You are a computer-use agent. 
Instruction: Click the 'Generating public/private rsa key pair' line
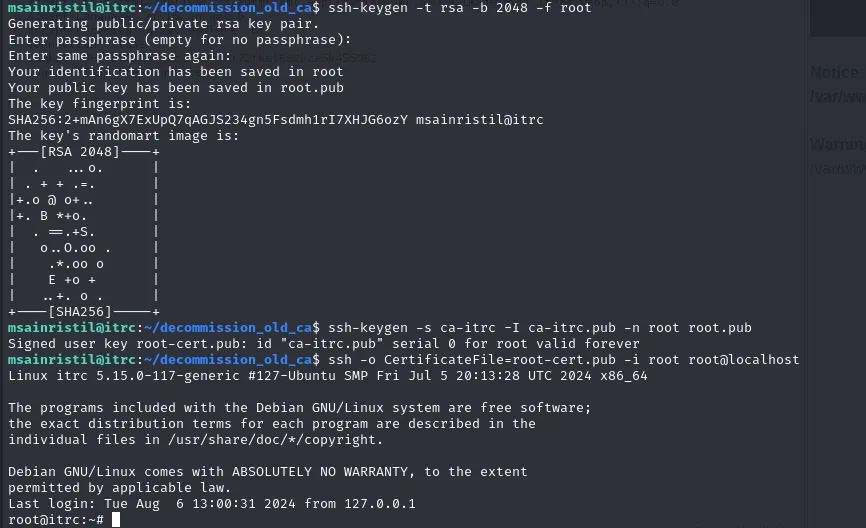pyautogui.click(x=163, y=24)
